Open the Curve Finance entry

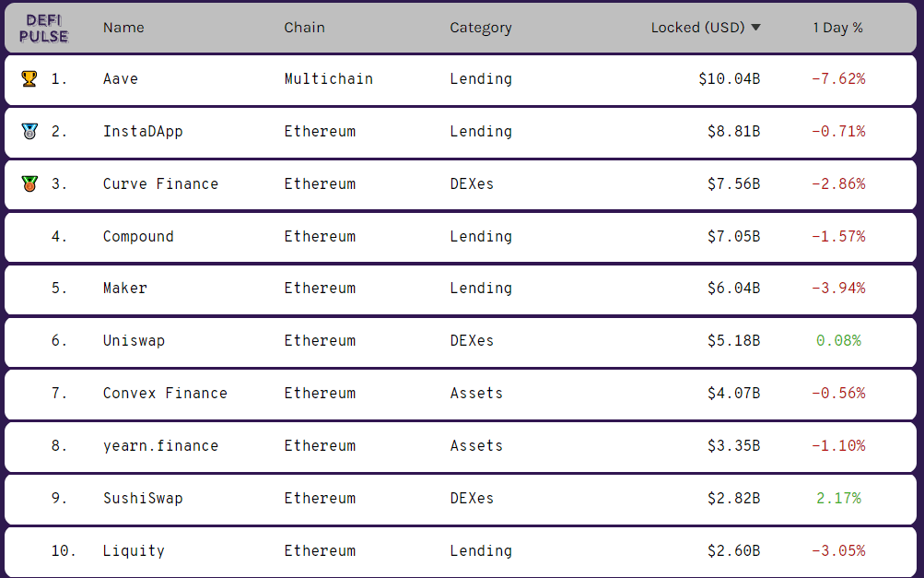pos(160,183)
